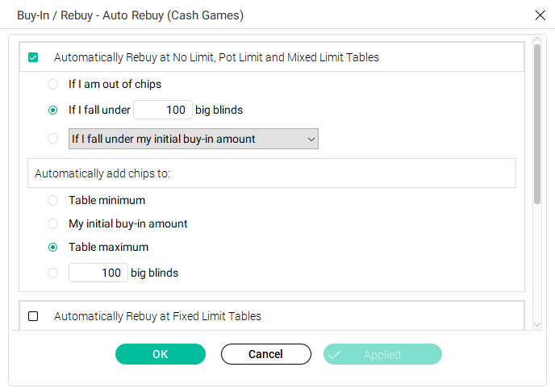Viewport: 555px width, 392px height.
Task: Click the Applied button
Action: pos(382,354)
